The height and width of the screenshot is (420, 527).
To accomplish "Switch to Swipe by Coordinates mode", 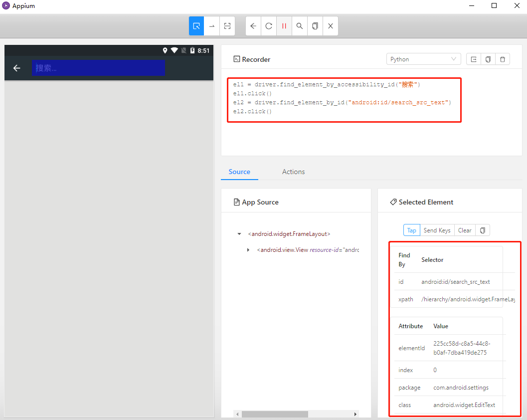I will pyautogui.click(x=212, y=26).
